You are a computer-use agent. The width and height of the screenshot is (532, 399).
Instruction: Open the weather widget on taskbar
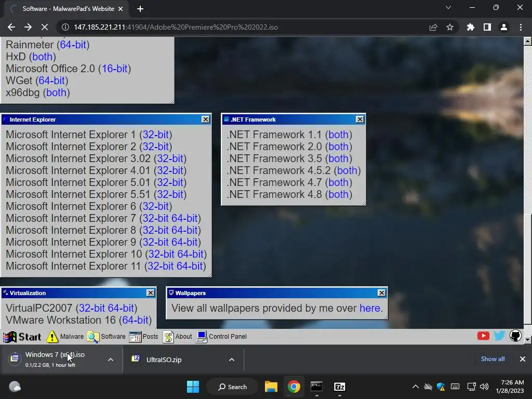pos(15,387)
